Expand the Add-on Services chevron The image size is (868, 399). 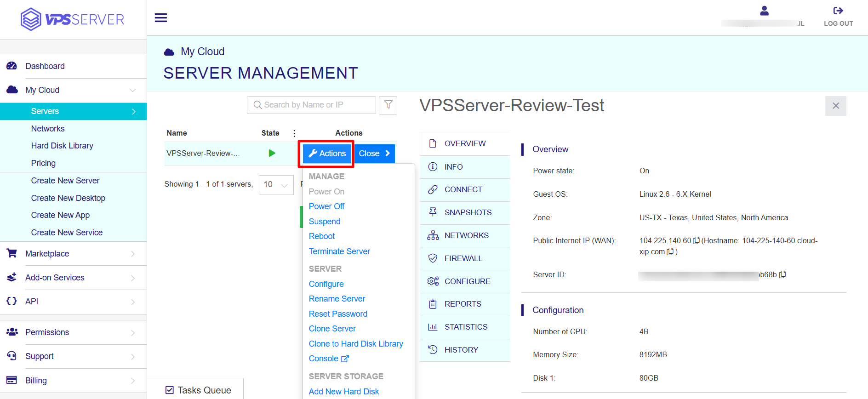pyautogui.click(x=133, y=278)
